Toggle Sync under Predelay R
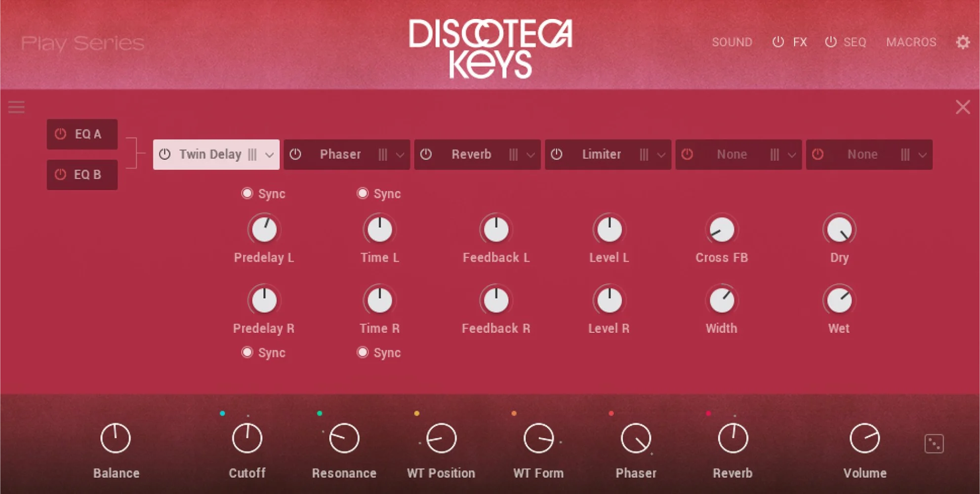The image size is (980, 494). point(247,352)
